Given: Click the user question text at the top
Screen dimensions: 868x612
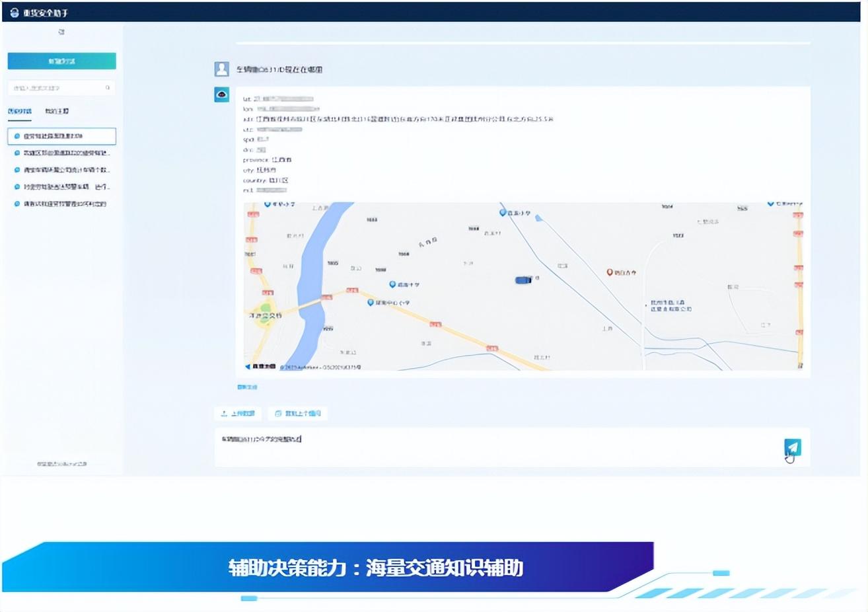Looking at the screenshot, I should (x=279, y=69).
